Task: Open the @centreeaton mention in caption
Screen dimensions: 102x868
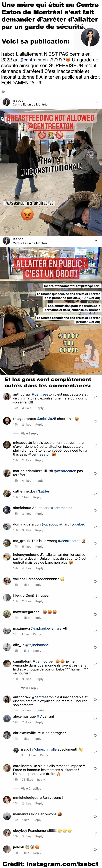Action: pos(34,60)
